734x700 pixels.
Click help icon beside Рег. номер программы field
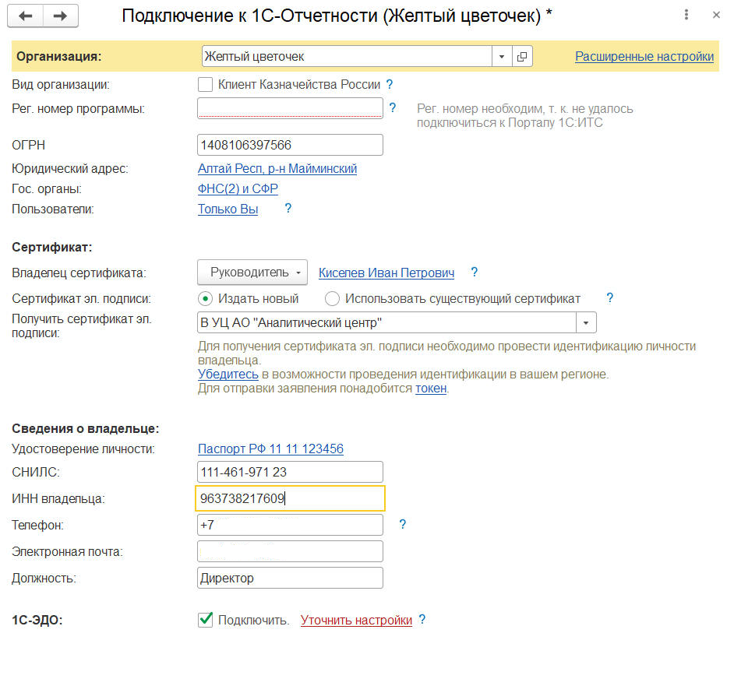tap(393, 108)
